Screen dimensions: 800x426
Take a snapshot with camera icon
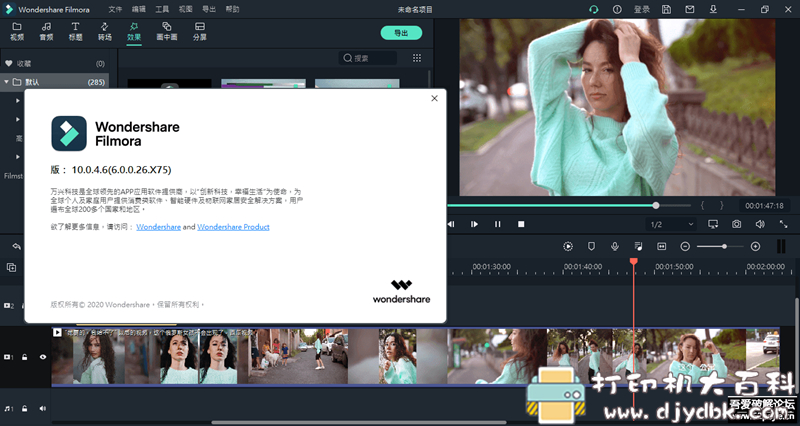(736, 224)
